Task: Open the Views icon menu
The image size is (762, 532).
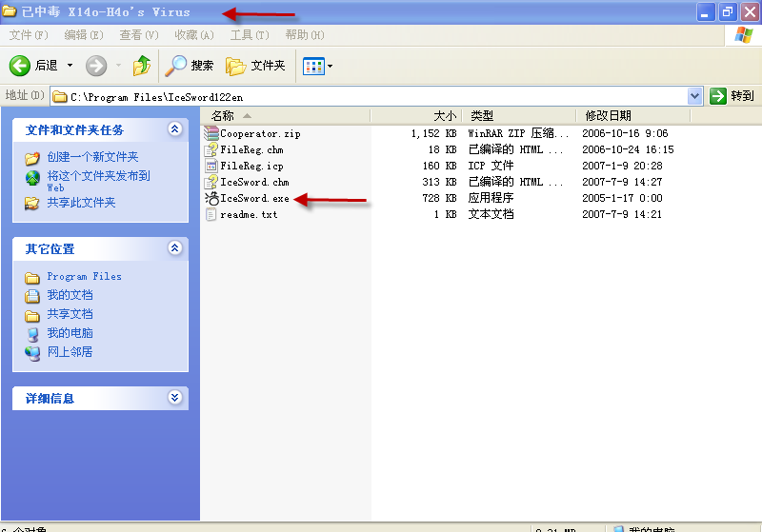Action: [x=317, y=66]
